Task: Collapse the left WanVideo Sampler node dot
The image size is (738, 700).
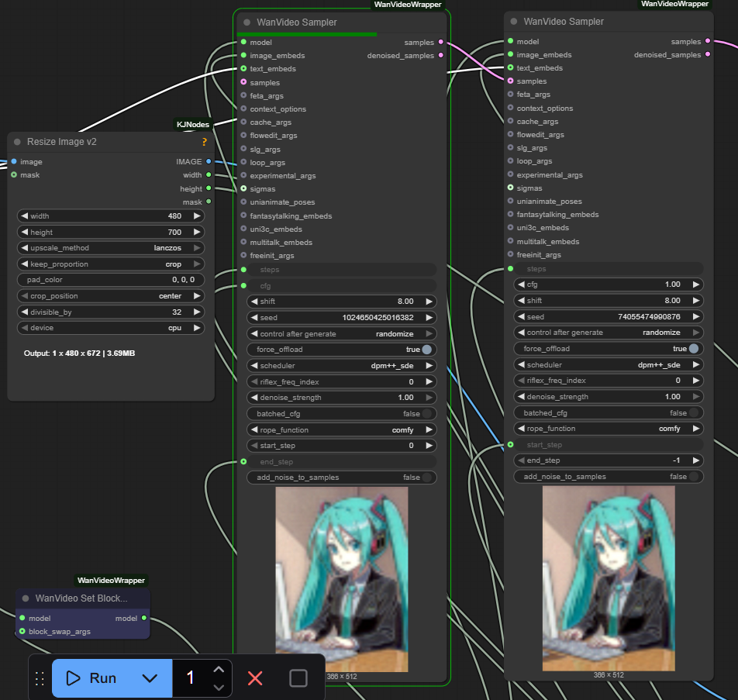Action: coord(247,22)
